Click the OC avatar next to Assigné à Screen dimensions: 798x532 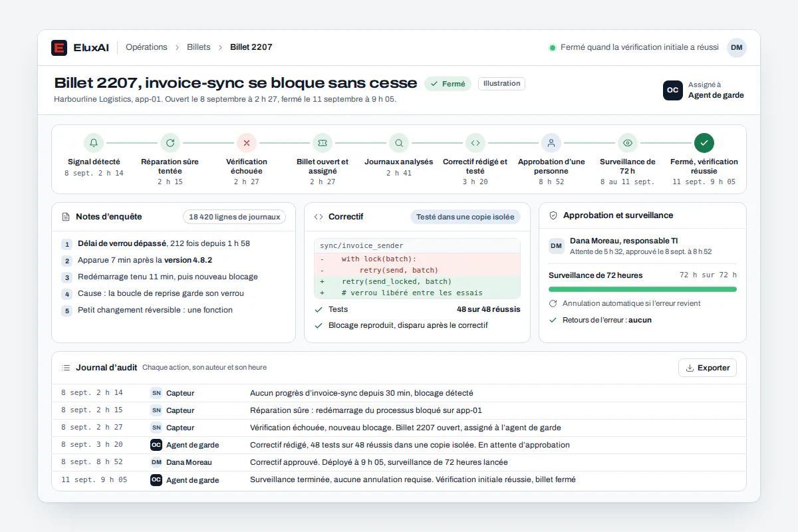tap(673, 90)
